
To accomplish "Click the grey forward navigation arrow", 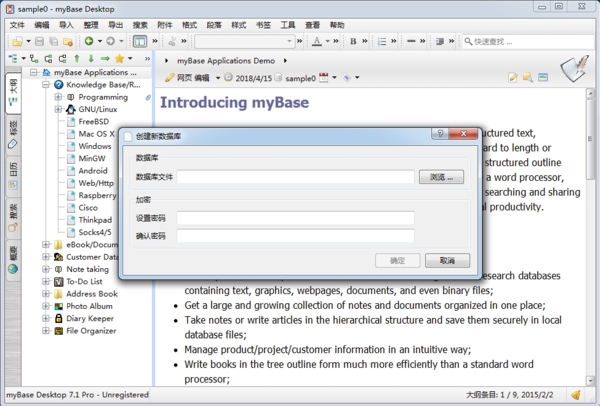I will click(x=110, y=41).
